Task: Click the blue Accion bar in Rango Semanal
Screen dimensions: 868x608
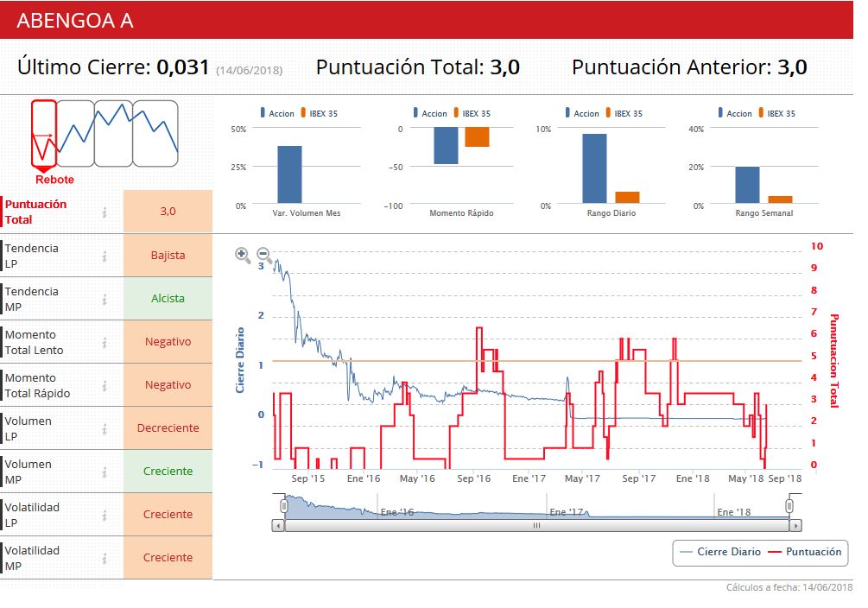Action: [x=747, y=185]
